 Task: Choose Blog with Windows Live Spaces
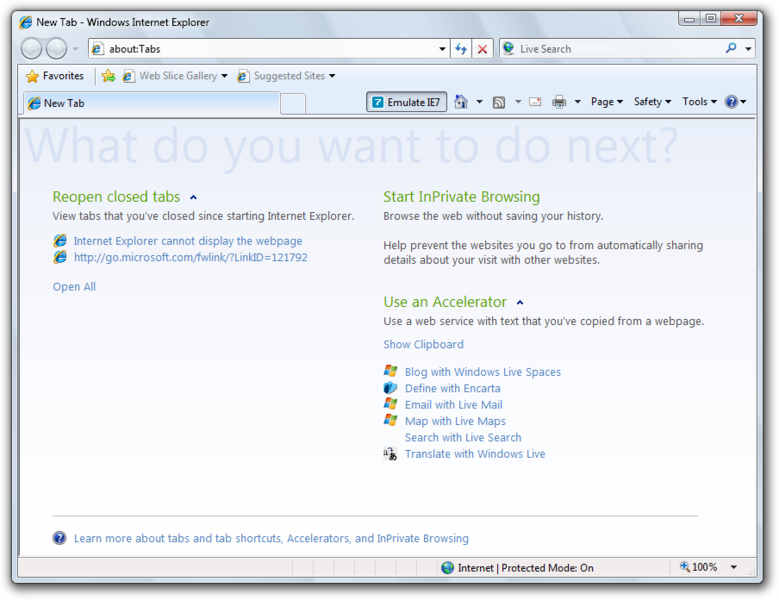tap(482, 372)
